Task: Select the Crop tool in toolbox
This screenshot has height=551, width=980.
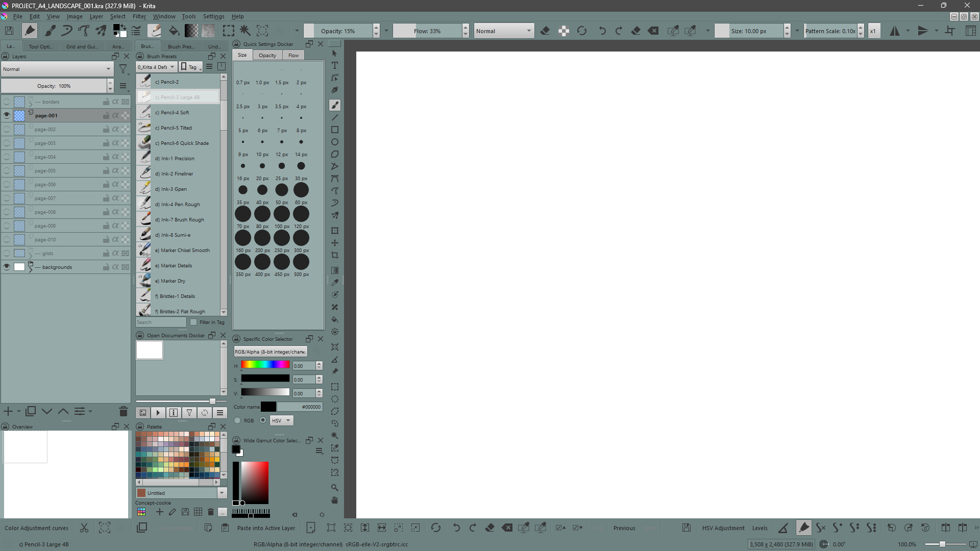Action: (x=335, y=255)
